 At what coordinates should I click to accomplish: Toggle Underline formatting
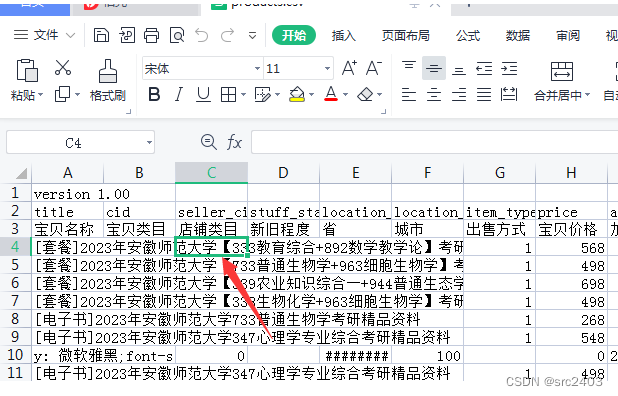[203, 95]
